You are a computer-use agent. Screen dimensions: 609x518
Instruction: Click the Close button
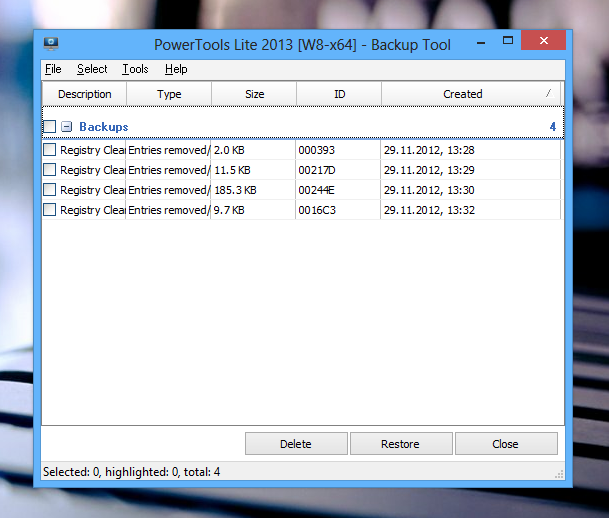tap(506, 443)
